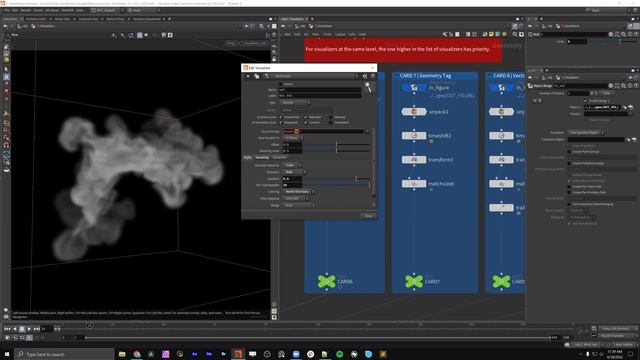Screen dimensions: 640x360
Task: Click the Volume Group input field
Action: click(323, 131)
